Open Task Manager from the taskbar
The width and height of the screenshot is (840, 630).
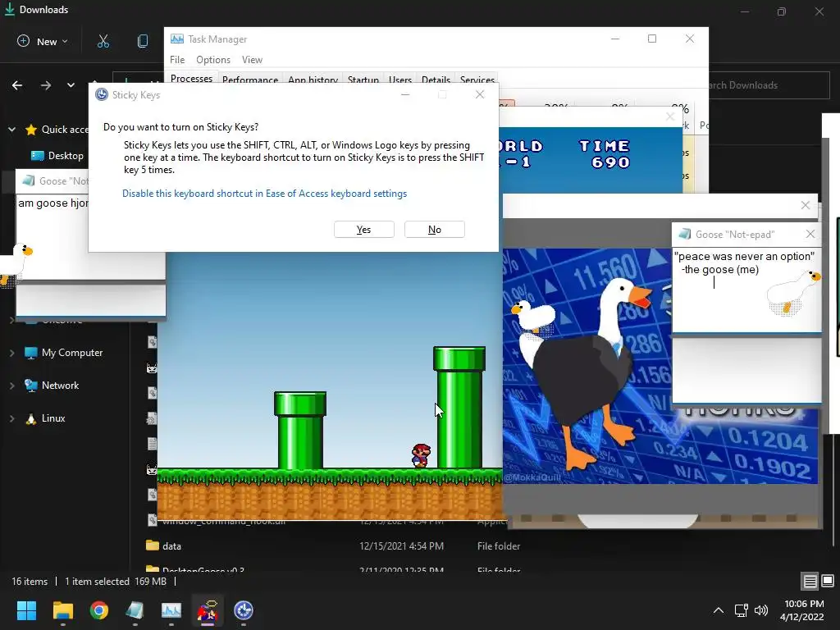(171, 610)
